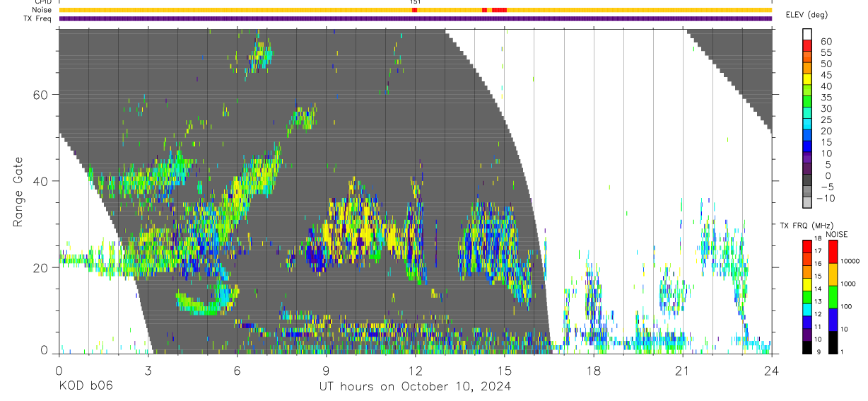Image resolution: width=868 pixels, height=401 pixels.
Task: Click the "Noise" row label at top left
Action: [43, 10]
